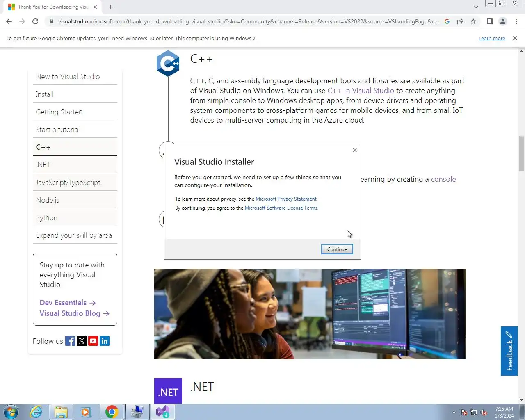
Task: Select Python in sidebar
Action: point(75,218)
